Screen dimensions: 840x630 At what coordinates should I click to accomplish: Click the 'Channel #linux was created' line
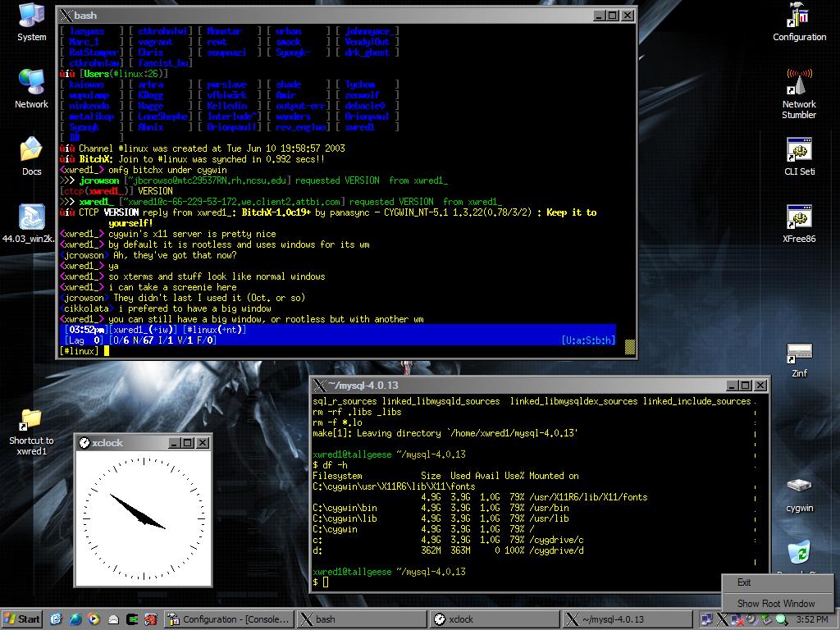(x=203, y=148)
